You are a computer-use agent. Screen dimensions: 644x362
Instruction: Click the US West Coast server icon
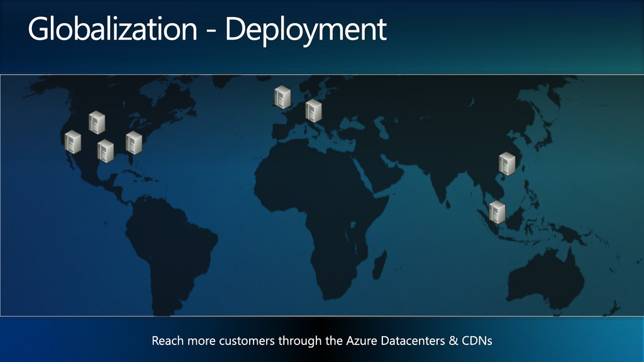pyautogui.click(x=73, y=142)
